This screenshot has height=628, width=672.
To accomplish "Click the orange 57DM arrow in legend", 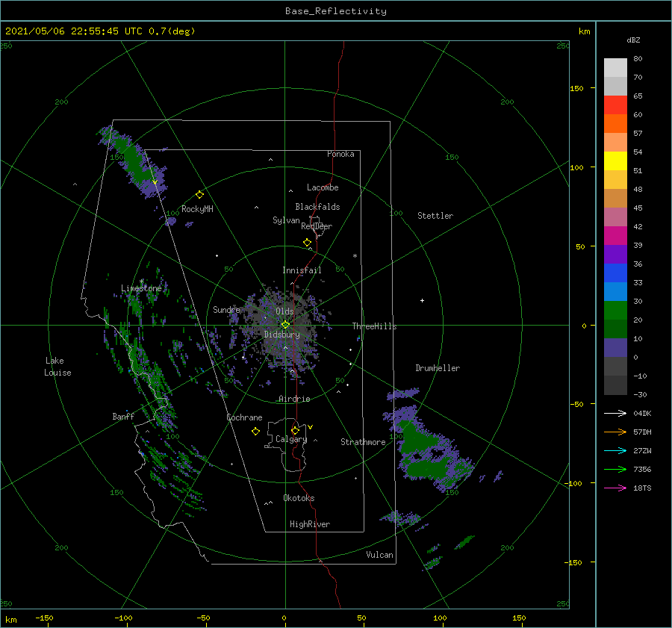I will click(x=615, y=432).
